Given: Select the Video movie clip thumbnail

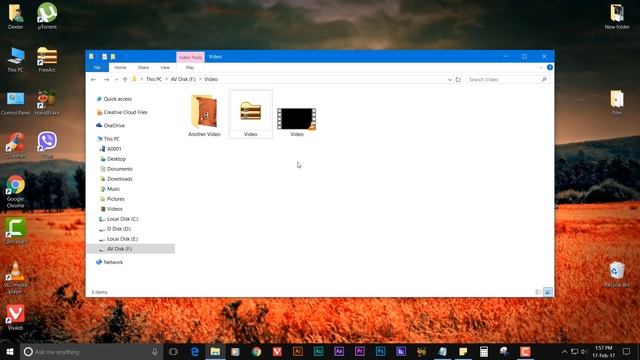Looking at the screenshot, I should coord(297,121).
